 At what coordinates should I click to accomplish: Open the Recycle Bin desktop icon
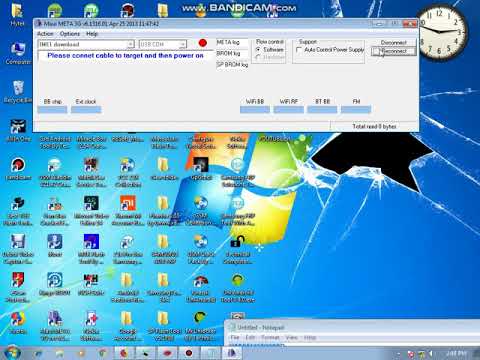[x=18, y=91]
